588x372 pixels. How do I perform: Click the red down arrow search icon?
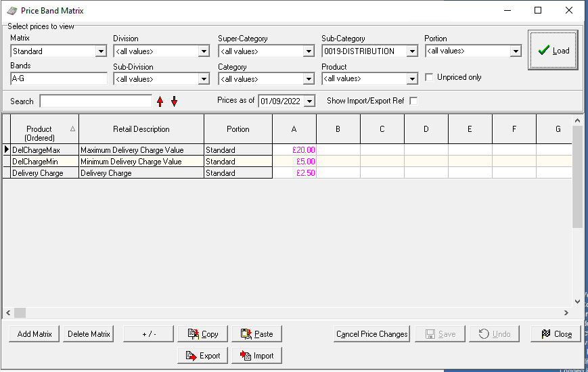coord(174,101)
